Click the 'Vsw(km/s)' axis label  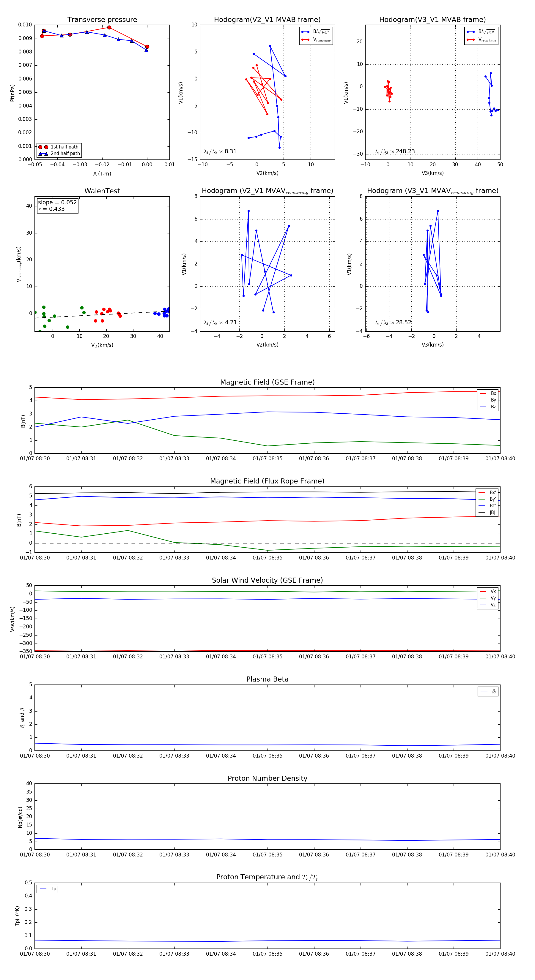(12, 619)
